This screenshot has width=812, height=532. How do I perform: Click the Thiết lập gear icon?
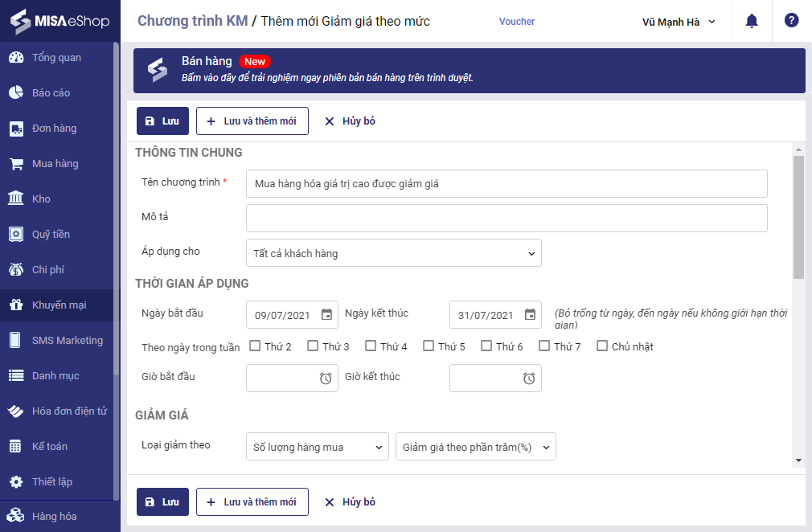click(x=16, y=482)
